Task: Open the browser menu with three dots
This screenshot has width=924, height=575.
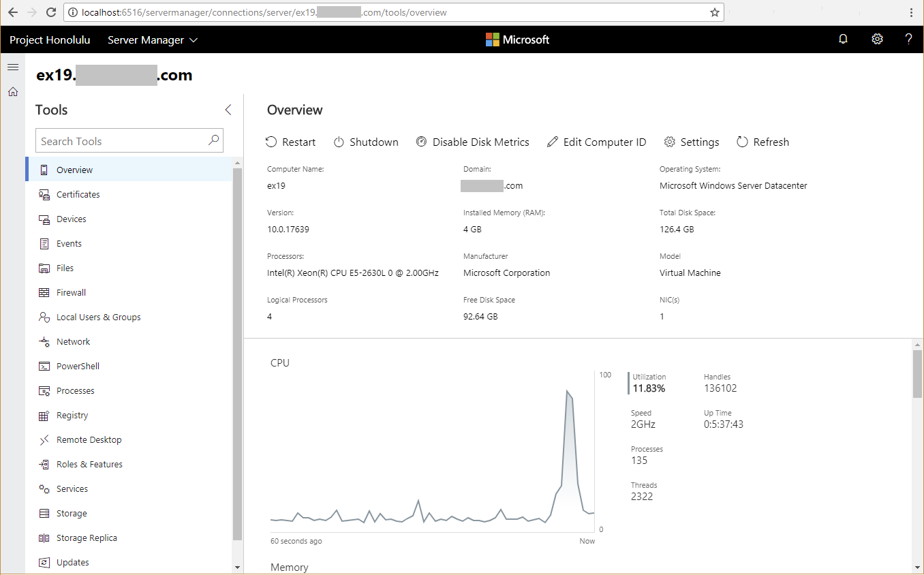Action: [x=911, y=12]
